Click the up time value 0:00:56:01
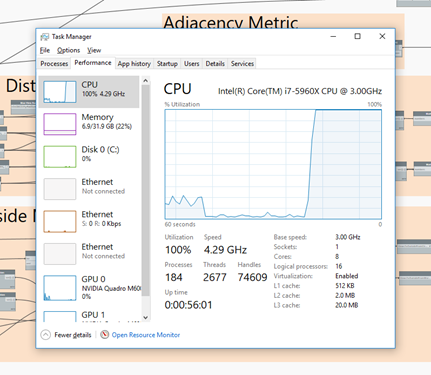This screenshot has height=375, width=431. [188, 305]
